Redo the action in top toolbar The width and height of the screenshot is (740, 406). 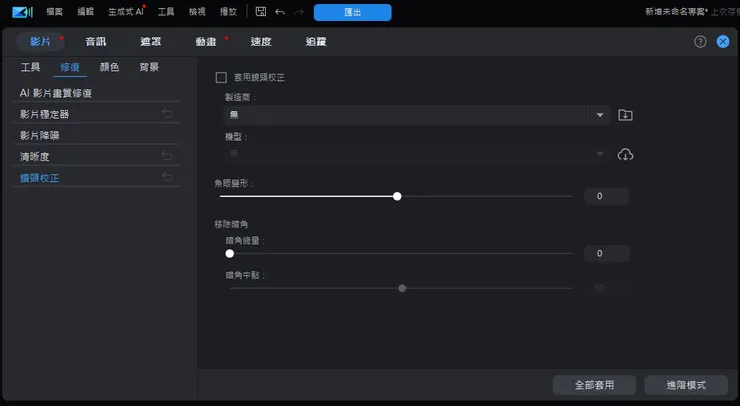[299, 12]
